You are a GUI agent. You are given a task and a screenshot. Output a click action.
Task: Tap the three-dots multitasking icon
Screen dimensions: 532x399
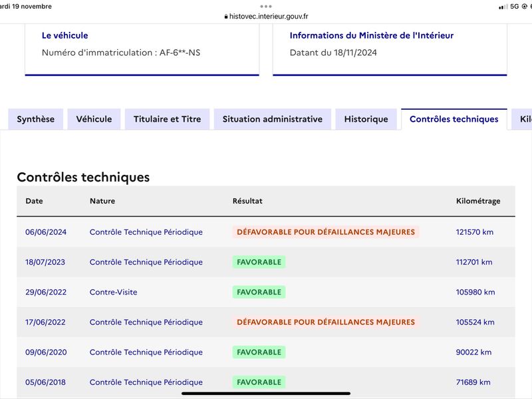click(x=266, y=7)
